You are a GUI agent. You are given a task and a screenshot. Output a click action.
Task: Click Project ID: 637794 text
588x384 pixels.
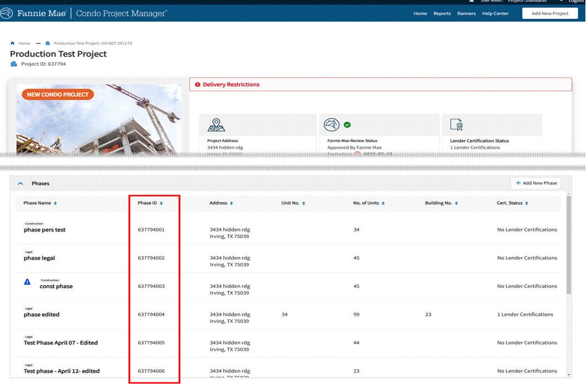click(43, 64)
